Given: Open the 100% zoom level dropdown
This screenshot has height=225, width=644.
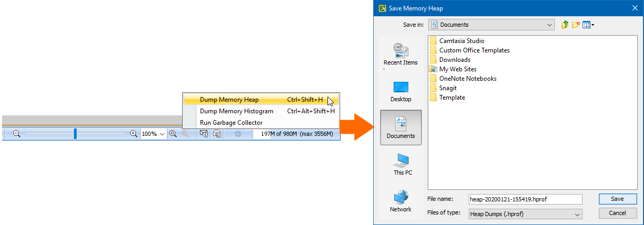Looking at the screenshot, I should click(162, 134).
